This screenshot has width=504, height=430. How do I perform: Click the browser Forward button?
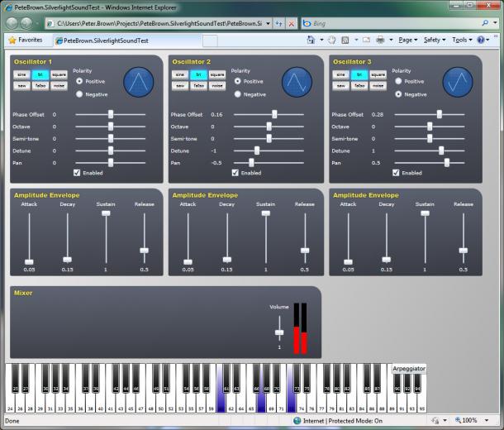click(x=26, y=23)
